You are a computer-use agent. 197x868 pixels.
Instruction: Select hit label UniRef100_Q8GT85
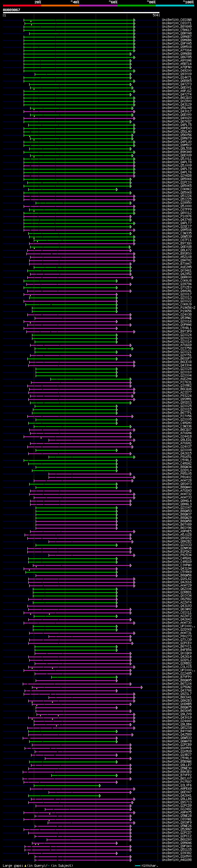(177, 57)
